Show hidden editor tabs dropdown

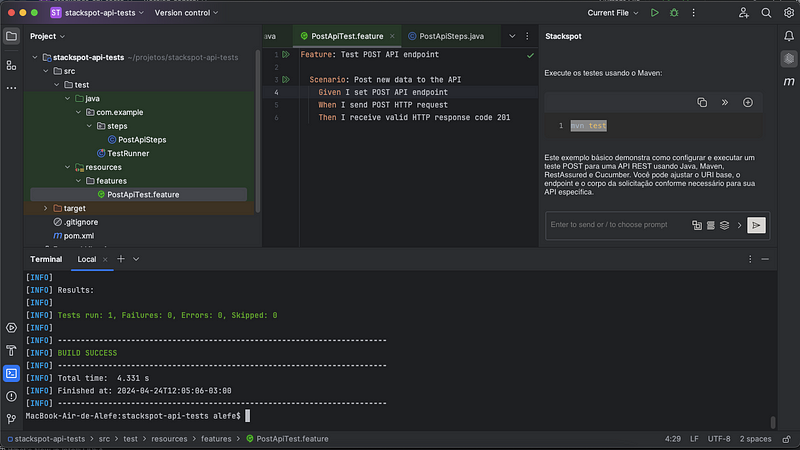pos(512,36)
